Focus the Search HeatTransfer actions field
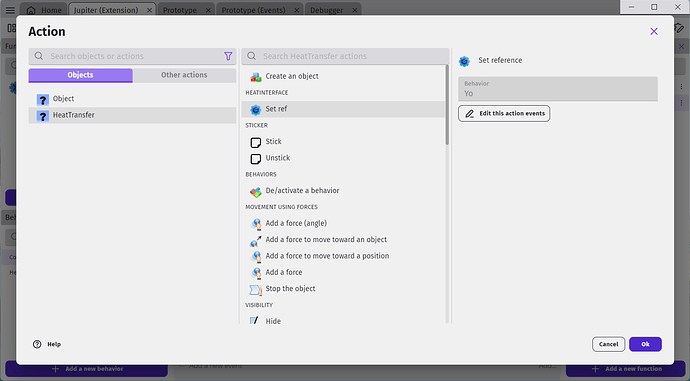Viewport: 690px width, 381px height. tap(345, 56)
